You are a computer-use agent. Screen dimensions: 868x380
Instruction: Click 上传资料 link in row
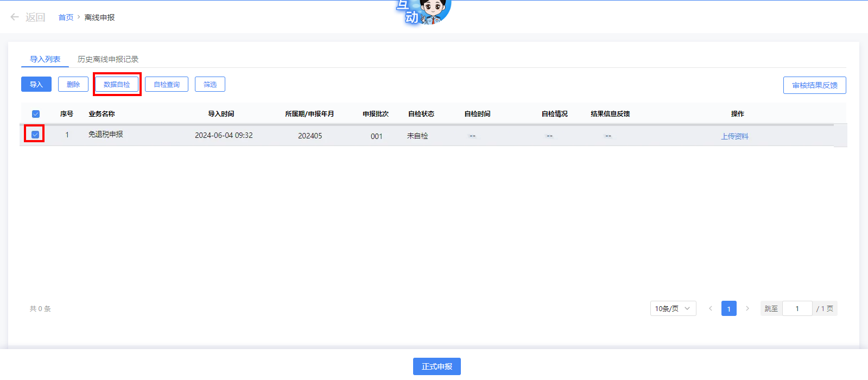coord(734,136)
